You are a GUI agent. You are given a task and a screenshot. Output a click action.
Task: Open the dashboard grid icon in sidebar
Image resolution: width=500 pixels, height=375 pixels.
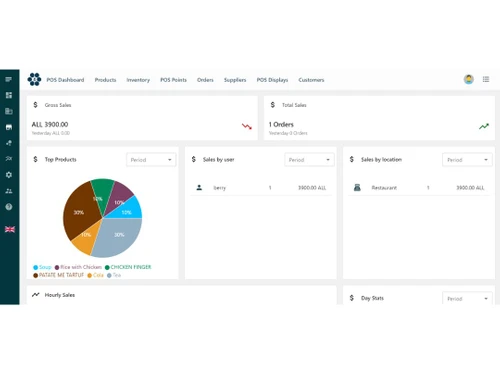coord(9,95)
